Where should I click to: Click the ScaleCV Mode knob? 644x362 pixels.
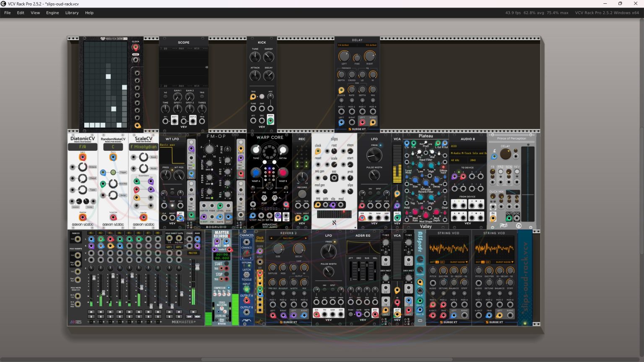pos(143,168)
